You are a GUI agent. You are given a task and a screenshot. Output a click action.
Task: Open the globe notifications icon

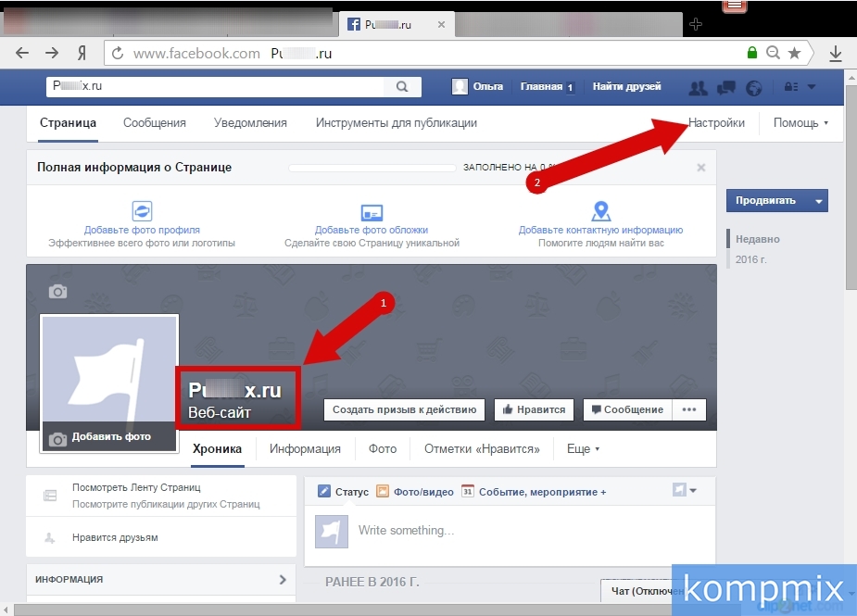tap(753, 87)
